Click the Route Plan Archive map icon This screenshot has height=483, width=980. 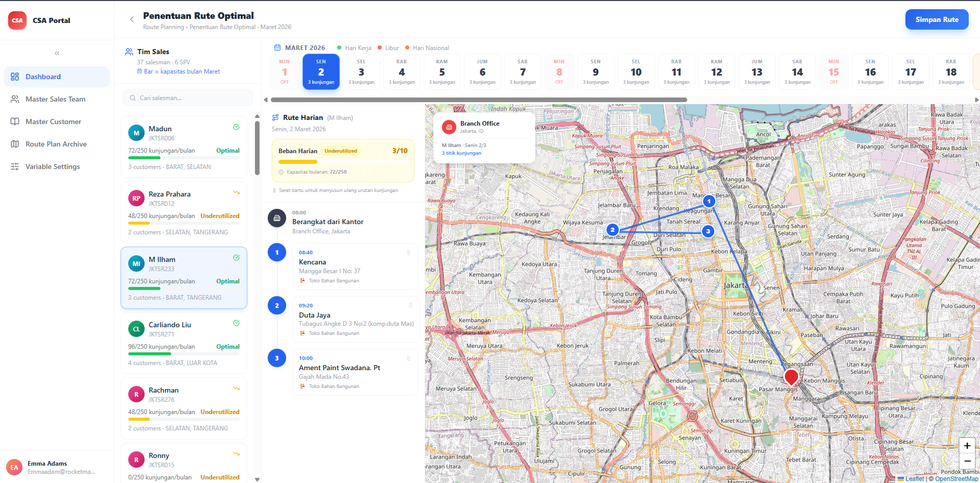tap(15, 144)
